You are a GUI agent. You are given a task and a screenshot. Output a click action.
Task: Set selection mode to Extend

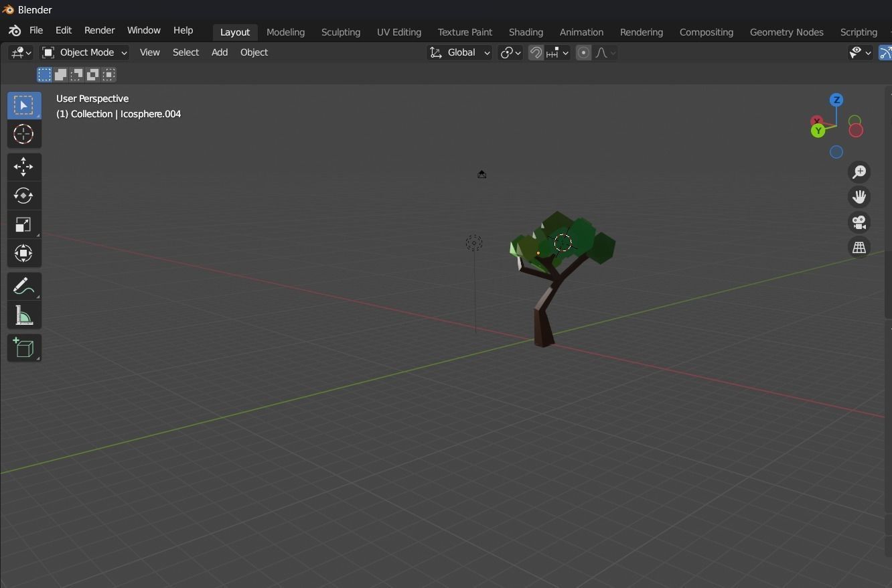pyautogui.click(x=60, y=74)
